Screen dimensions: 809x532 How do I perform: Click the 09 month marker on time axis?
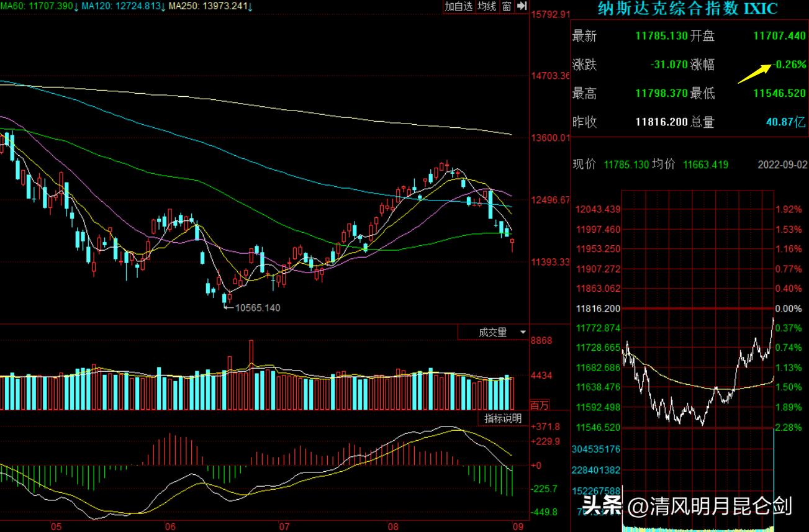click(x=518, y=526)
